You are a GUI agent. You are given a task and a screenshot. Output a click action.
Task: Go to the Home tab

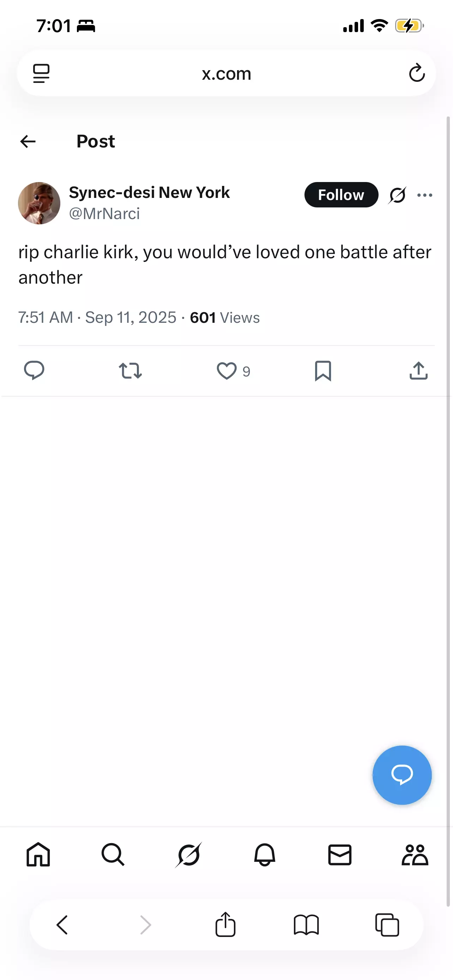38,855
